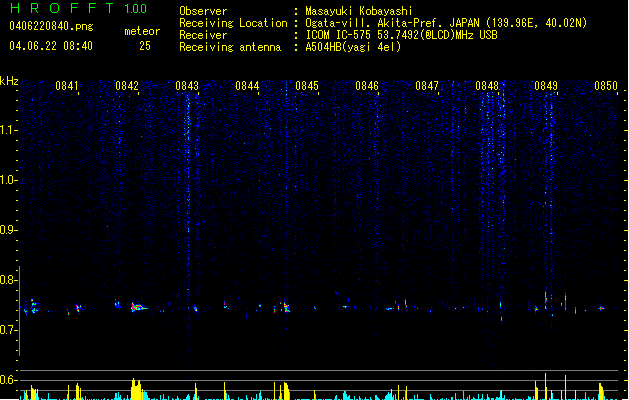
Task: Click observer name Masayuki Kobayashi
Action: 359,11
